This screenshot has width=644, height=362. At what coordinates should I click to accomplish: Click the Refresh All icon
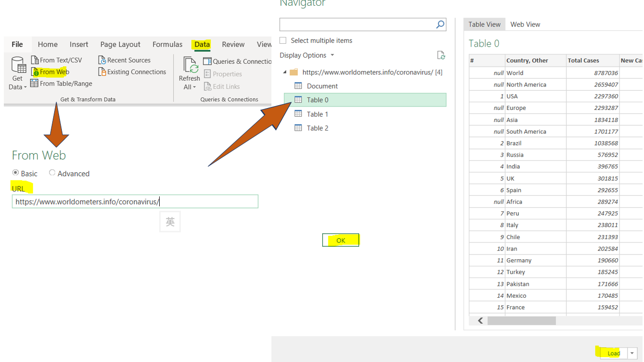190,65
